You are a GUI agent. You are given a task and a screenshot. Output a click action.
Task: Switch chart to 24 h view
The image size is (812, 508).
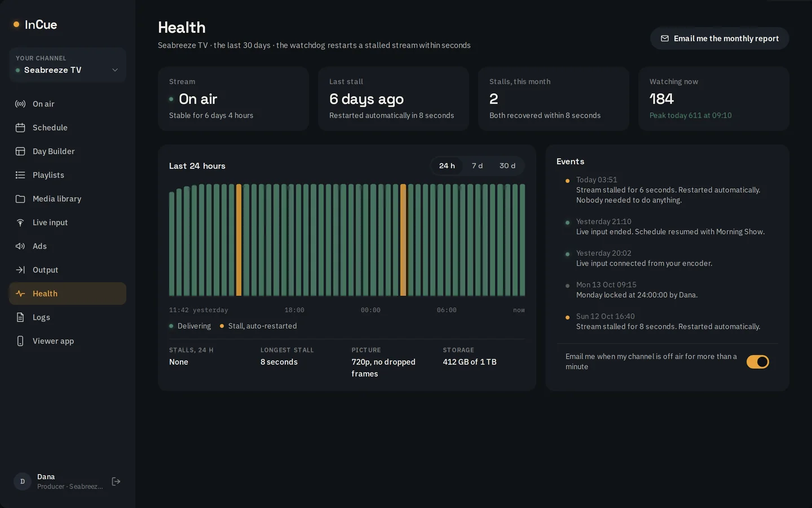[x=447, y=166]
